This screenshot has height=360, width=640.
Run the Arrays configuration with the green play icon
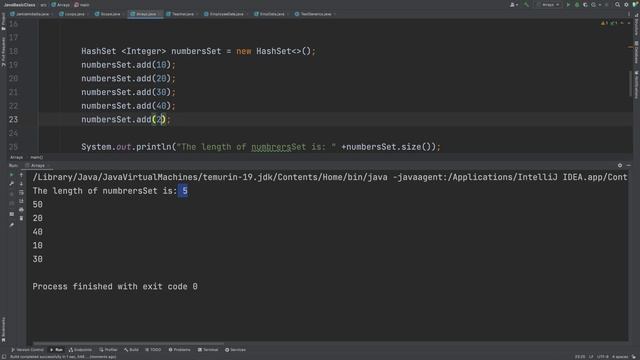pos(568,5)
